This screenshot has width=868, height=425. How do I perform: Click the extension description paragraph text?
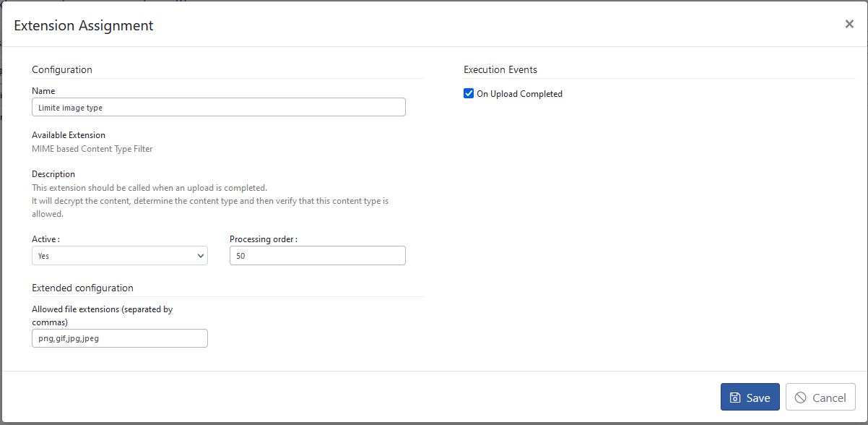coord(209,201)
